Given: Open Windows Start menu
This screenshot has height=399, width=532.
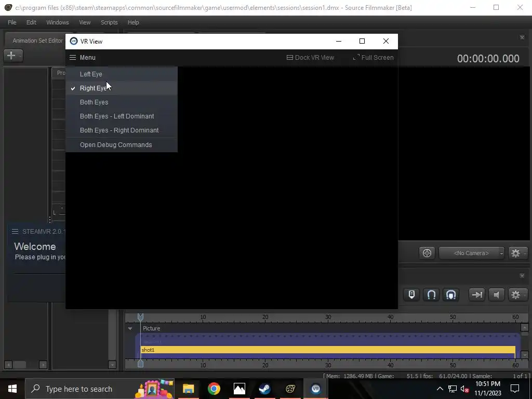Looking at the screenshot, I should (x=12, y=389).
